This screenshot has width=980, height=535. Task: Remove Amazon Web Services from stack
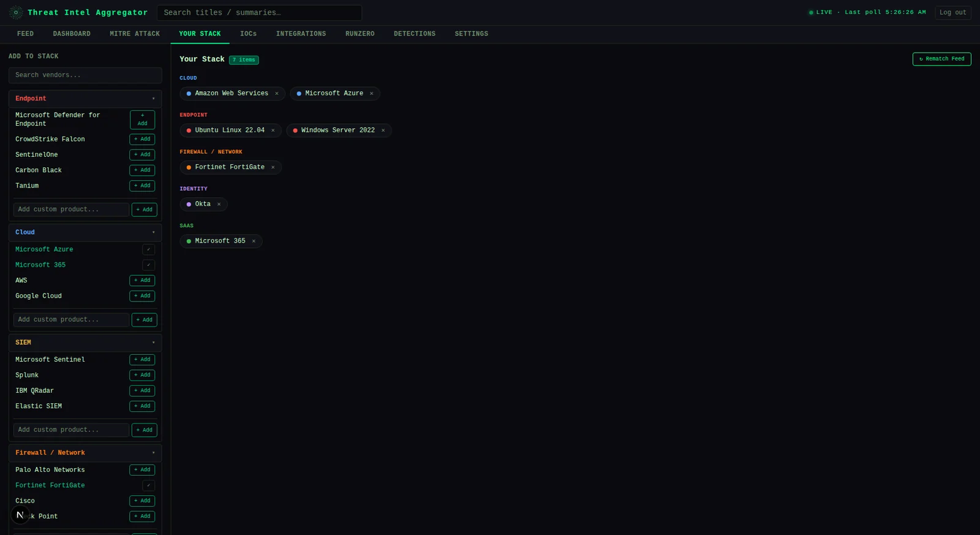pos(277,94)
